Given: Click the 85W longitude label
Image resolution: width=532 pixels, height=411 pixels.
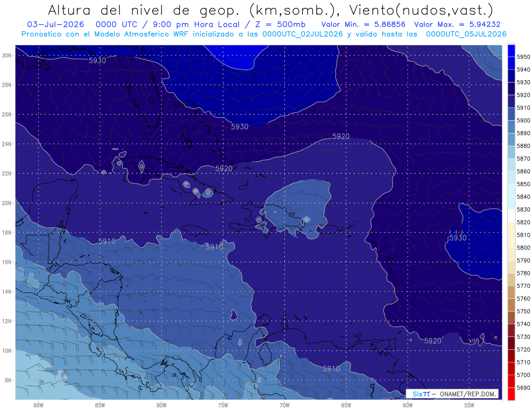Looking at the screenshot, I should pos(100,406).
